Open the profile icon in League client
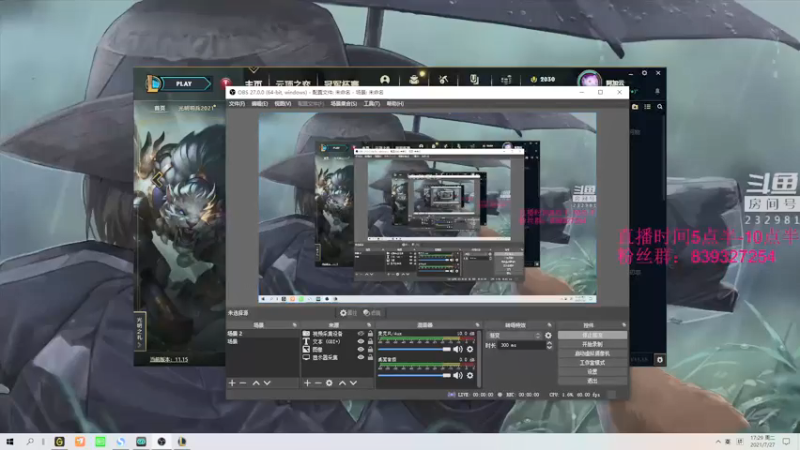Image resolution: width=800 pixels, height=450 pixels. coord(385,79)
